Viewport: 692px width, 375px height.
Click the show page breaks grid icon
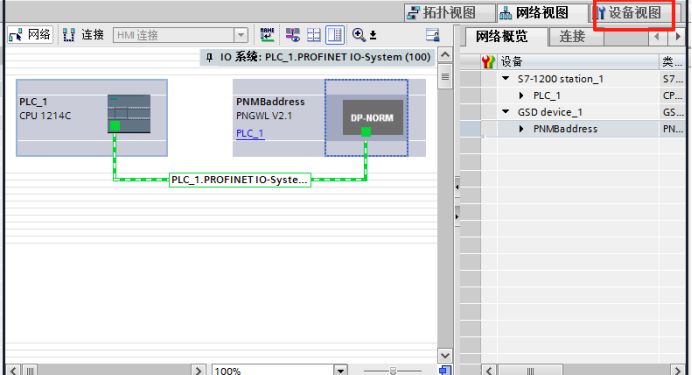(314, 35)
